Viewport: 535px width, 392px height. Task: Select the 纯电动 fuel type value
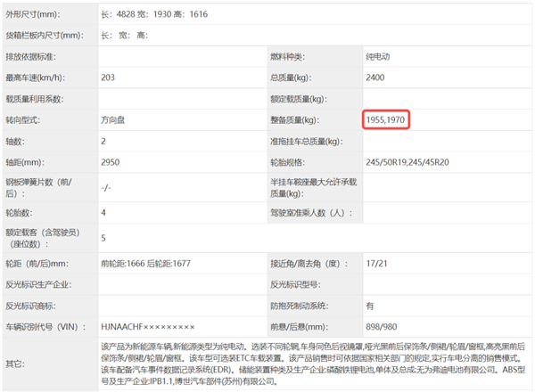379,57
